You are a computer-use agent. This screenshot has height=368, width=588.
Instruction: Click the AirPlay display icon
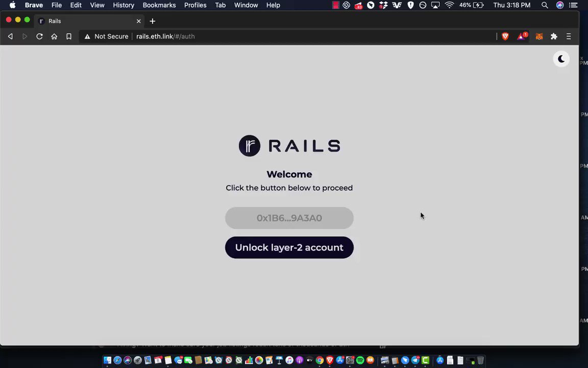pyautogui.click(x=435, y=5)
